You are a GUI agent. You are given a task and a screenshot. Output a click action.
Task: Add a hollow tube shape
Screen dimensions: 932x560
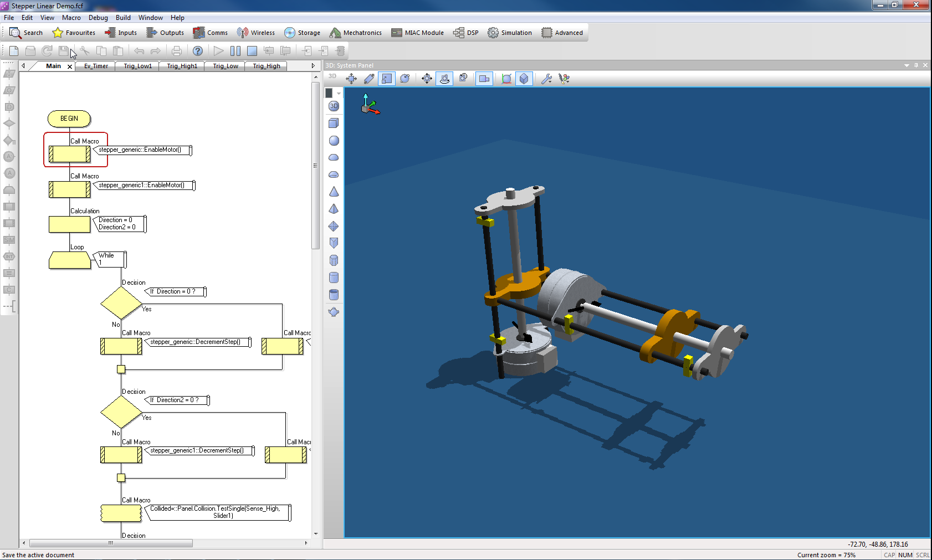click(334, 295)
